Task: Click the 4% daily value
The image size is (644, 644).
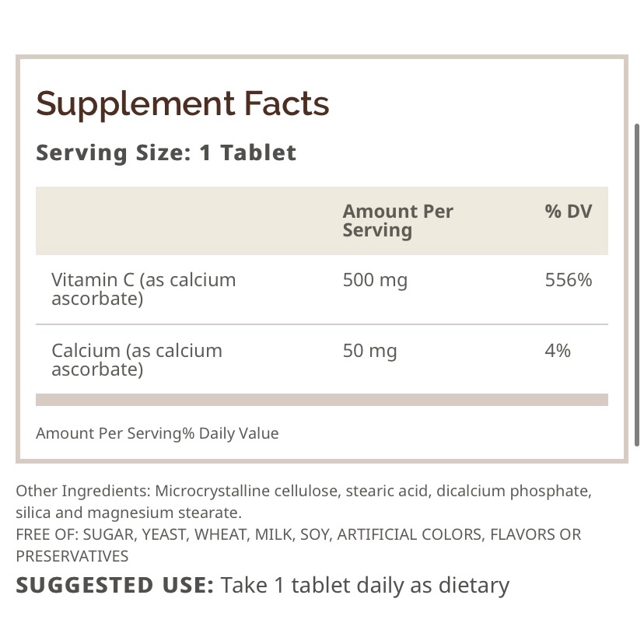Action: [558, 351]
